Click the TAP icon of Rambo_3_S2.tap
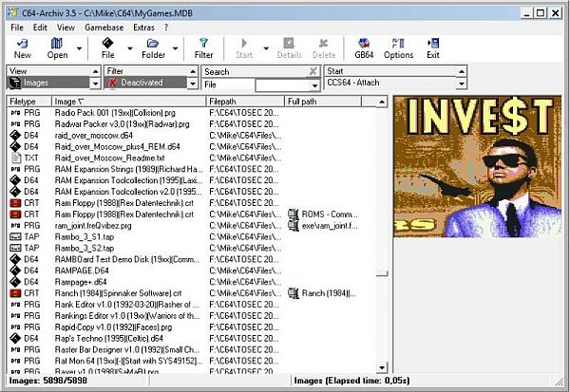 click(x=15, y=248)
